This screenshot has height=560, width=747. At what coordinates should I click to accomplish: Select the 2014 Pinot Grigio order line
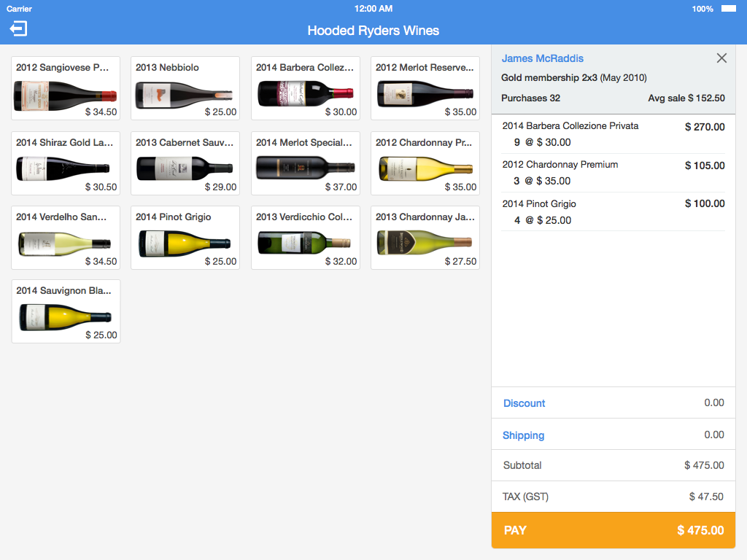613,211
